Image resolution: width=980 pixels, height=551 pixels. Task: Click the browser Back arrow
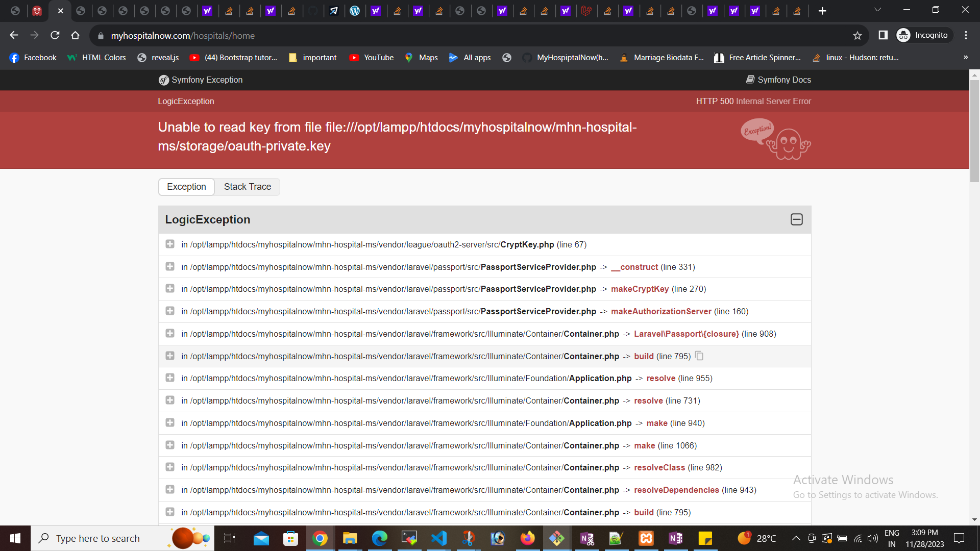(14, 35)
